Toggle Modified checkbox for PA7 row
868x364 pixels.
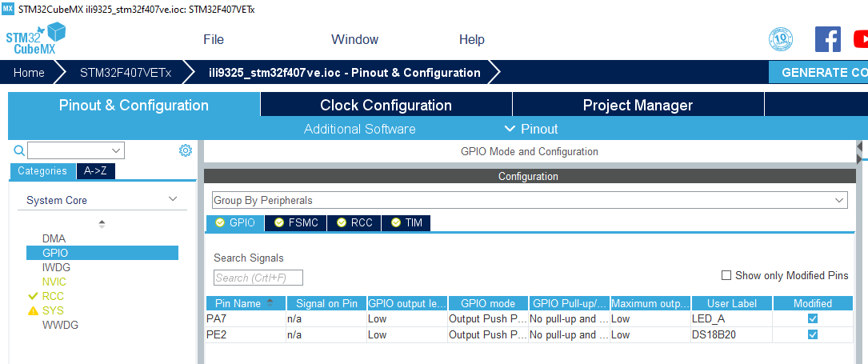[x=813, y=318]
